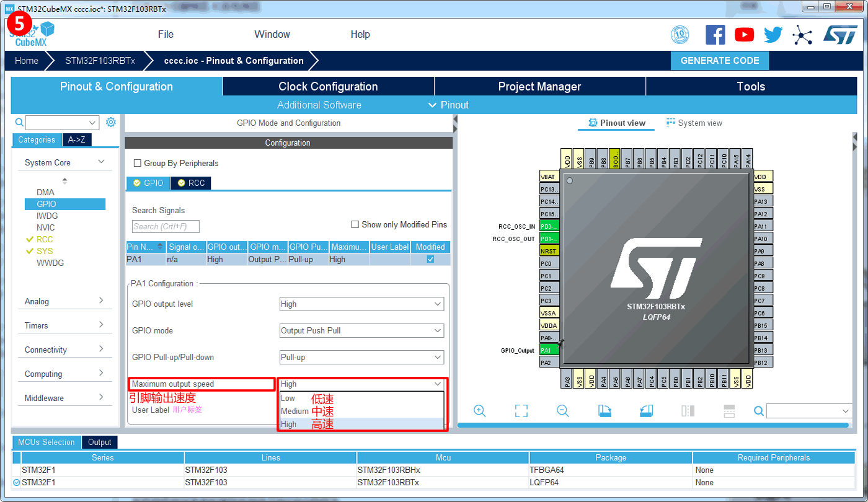Click the ST logo in the top right
Image resolution: width=868 pixels, height=502 pixels.
point(839,35)
